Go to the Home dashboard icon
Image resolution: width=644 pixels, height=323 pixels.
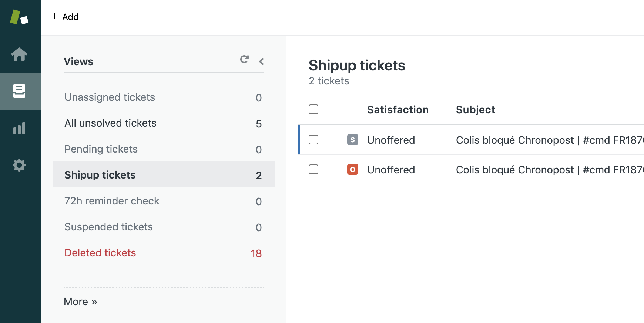point(19,54)
